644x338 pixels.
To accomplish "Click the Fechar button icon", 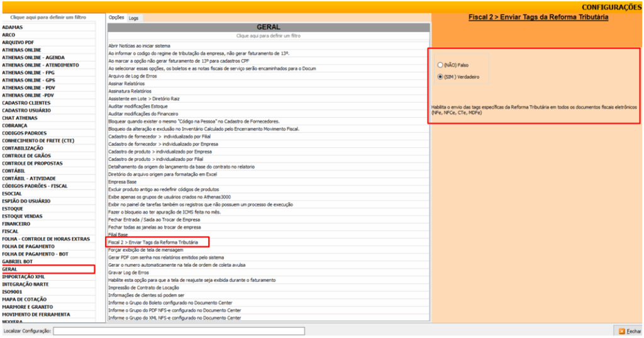I will click(x=621, y=331).
